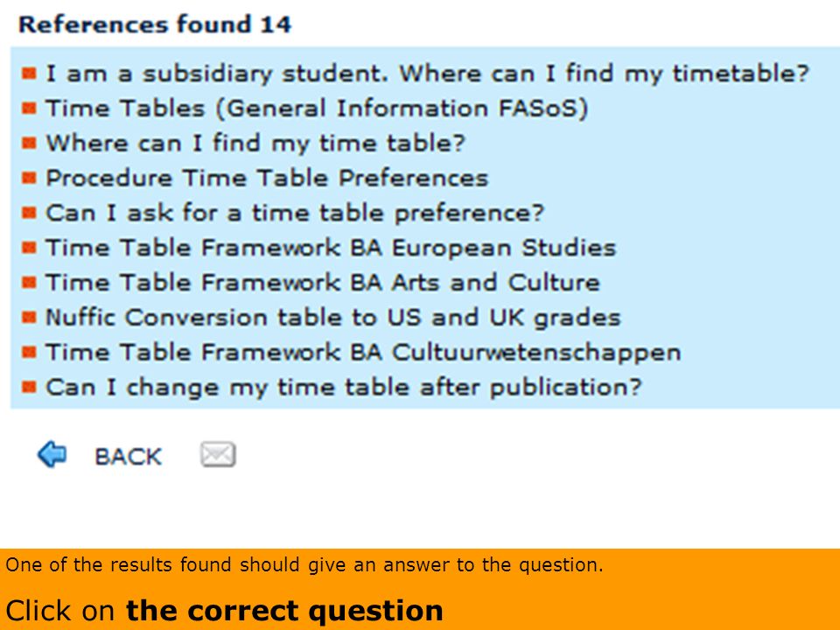The height and width of the screenshot is (630, 840).
Task: Open 'I am a subsidiary student' timetable question
Action: click(427, 73)
